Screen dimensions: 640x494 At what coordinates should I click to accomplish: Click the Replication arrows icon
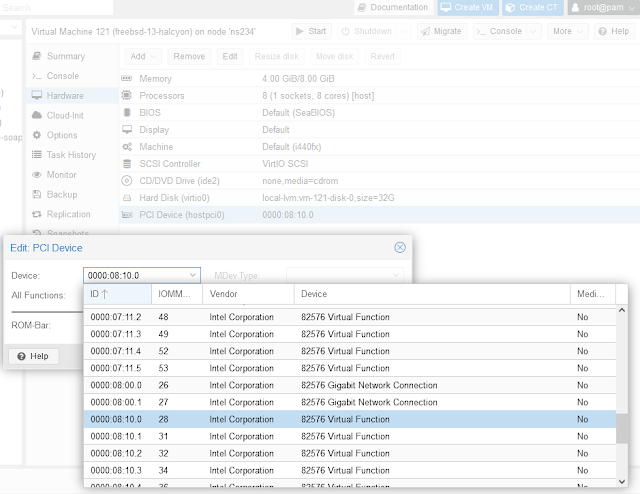pos(37,214)
